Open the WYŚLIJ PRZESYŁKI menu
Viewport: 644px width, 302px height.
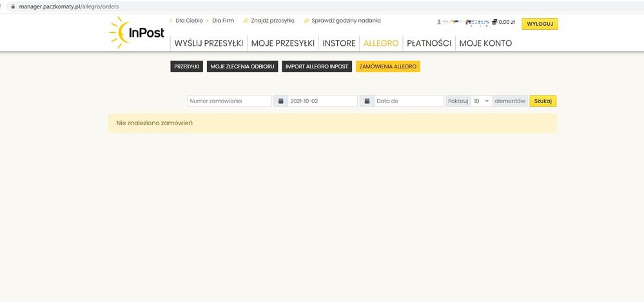pos(209,43)
